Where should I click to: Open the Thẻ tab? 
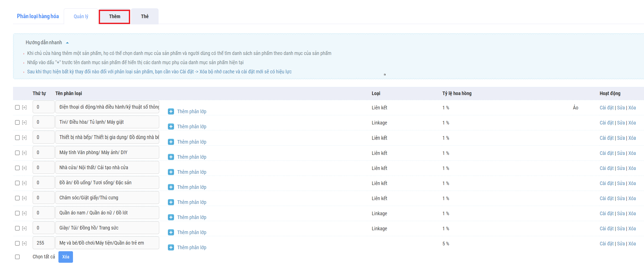tap(145, 17)
